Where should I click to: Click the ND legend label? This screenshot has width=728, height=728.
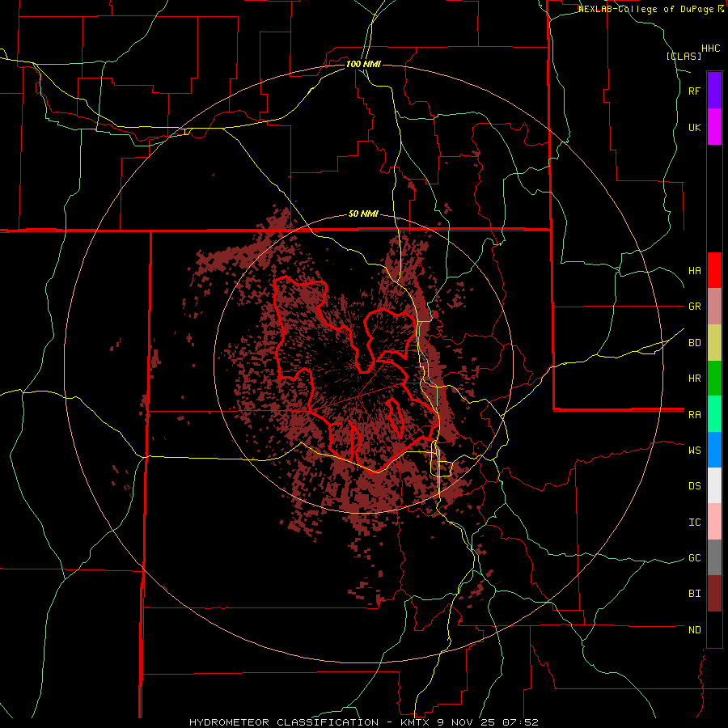point(695,629)
